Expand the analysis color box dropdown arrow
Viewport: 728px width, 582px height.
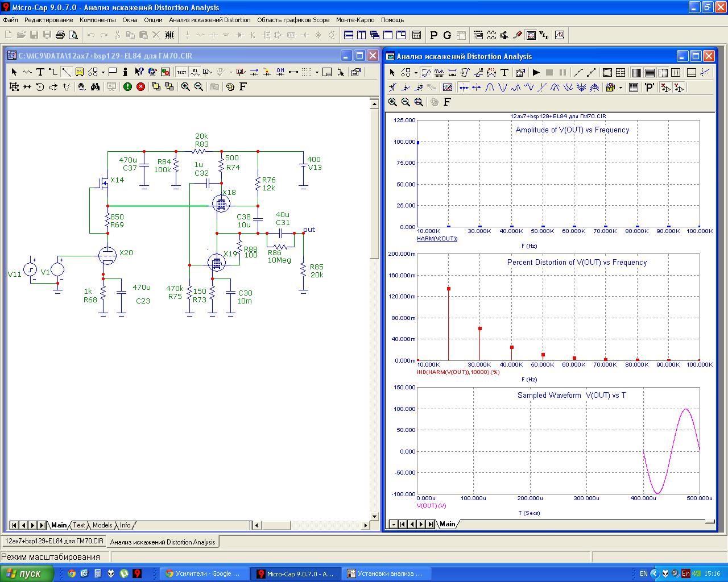coord(621,88)
